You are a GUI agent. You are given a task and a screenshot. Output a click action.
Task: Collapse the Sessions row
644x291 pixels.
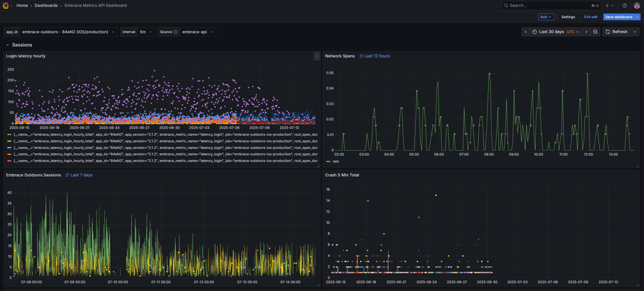click(8, 45)
